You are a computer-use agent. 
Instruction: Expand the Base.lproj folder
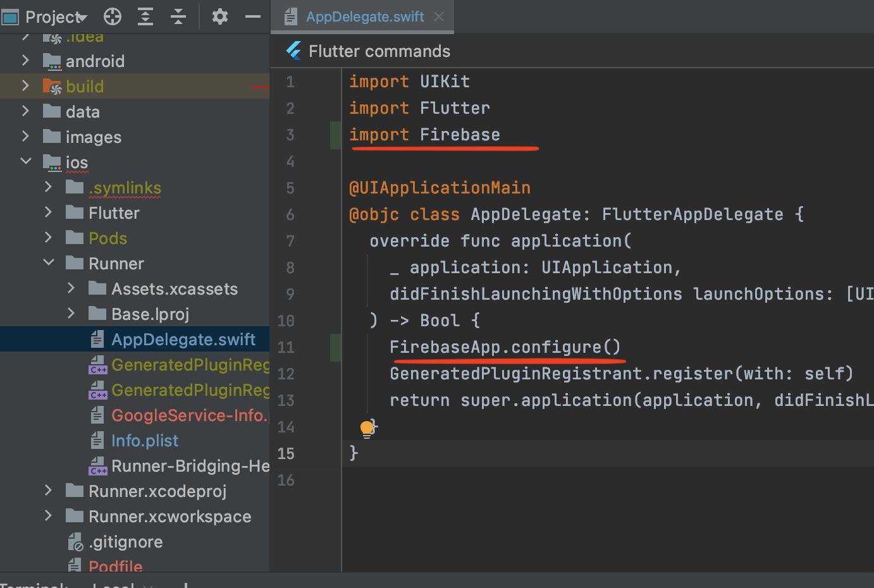71,314
